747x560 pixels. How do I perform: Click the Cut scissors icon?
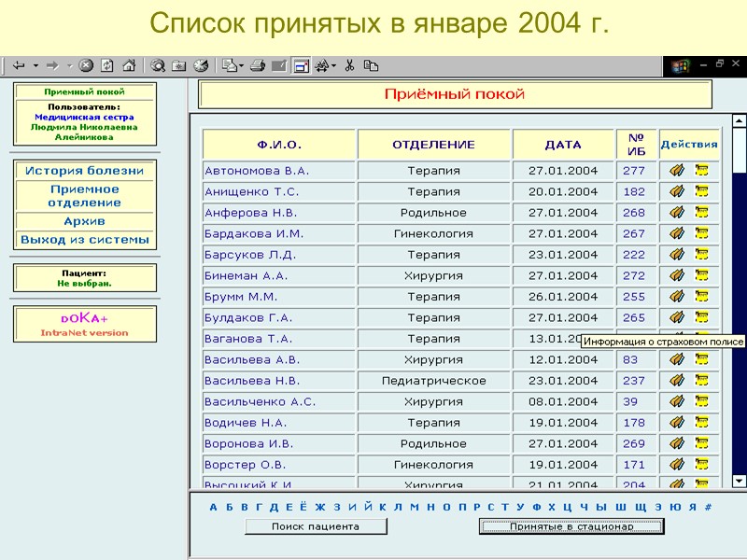coord(349,65)
